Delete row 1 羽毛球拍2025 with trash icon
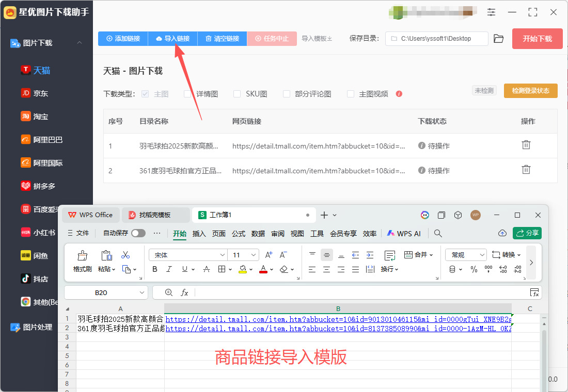The height and width of the screenshot is (392, 568). pos(526,145)
